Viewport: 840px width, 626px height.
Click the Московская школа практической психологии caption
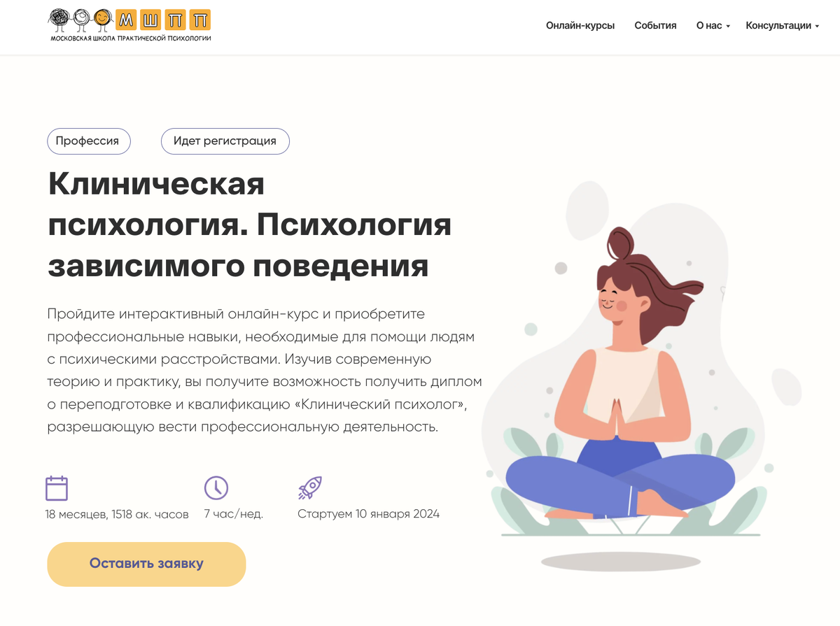click(x=131, y=38)
